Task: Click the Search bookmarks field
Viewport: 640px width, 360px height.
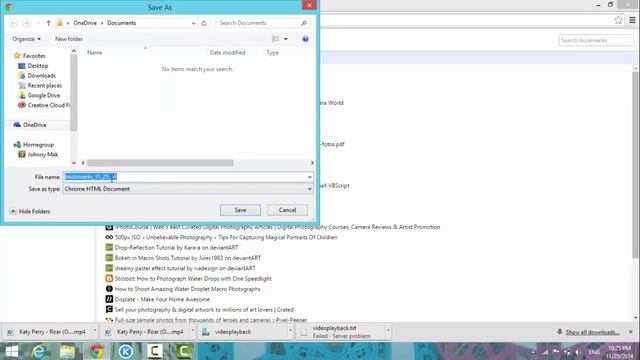Action: tap(596, 40)
